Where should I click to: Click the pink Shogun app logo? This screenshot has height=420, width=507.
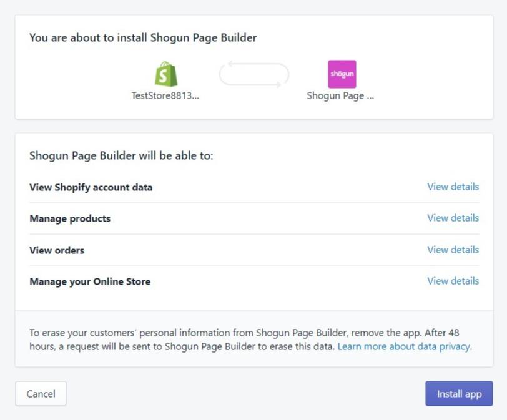tap(342, 74)
